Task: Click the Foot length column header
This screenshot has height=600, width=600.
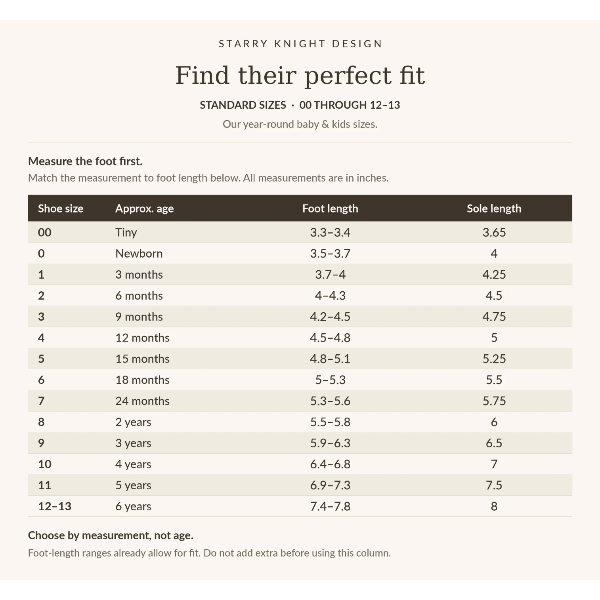Action: [x=330, y=209]
